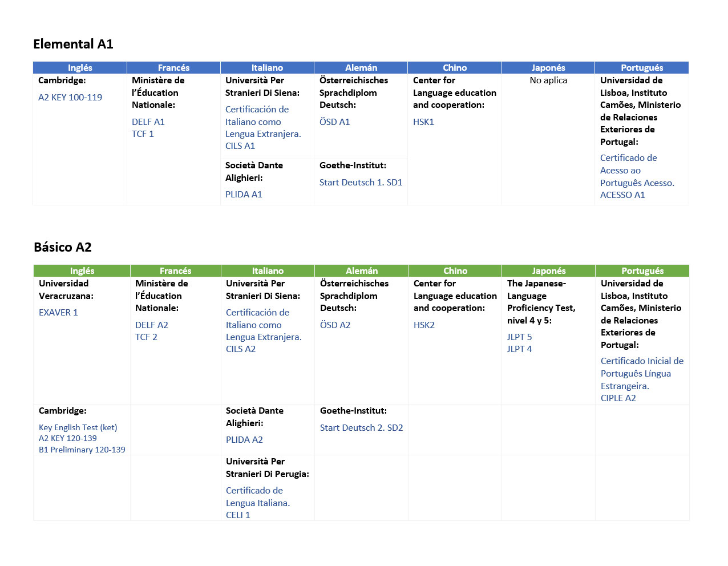Open the Start Deutsch 2. SD2 link
Screen dimensions: 728x566
click(x=361, y=428)
